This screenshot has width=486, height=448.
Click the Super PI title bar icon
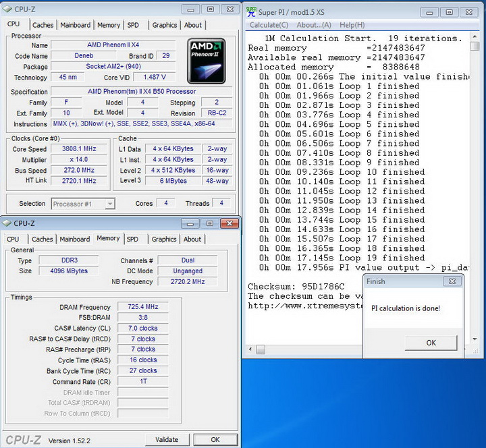click(x=251, y=11)
